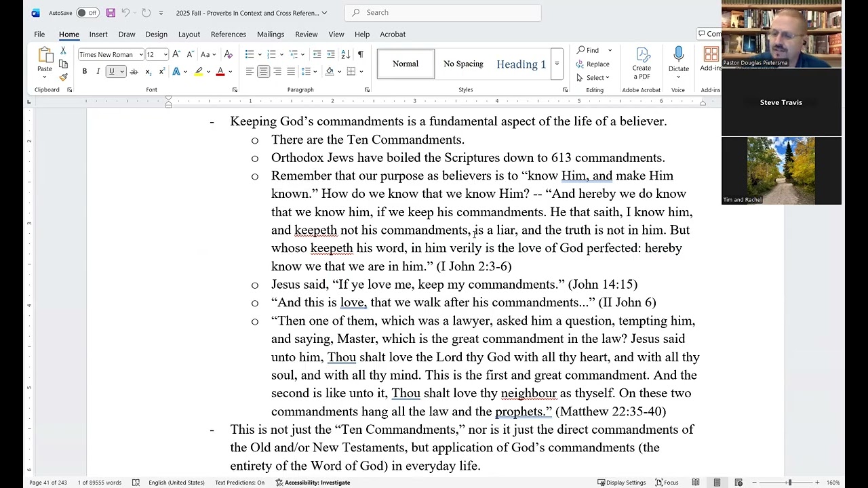Toggle Italic formatting
This screenshot has width=868, height=488.
click(x=98, y=71)
